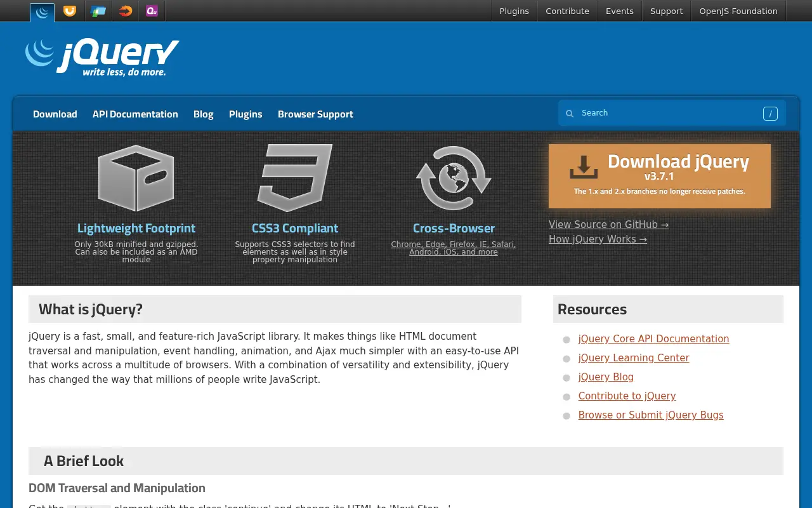Click the Cross-Browser heading
The image size is (812, 508).
click(454, 228)
